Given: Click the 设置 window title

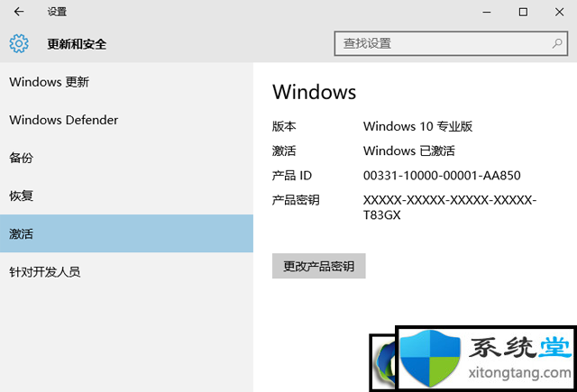Looking at the screenshot, I should pyautogui.click(x=57, y=12).
